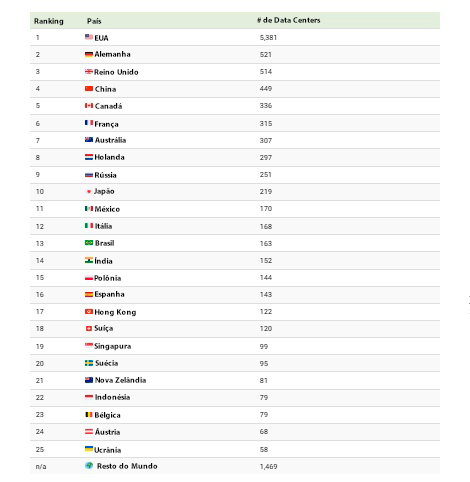The image size is (470, 482).
Task: Select the Swiss flag next to Suiça
Action: pos(89,328)
